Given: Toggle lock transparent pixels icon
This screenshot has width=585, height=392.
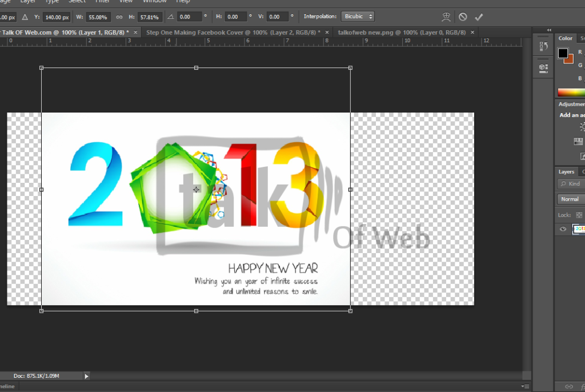Looking at the screenshot, I should pos(579,215).
